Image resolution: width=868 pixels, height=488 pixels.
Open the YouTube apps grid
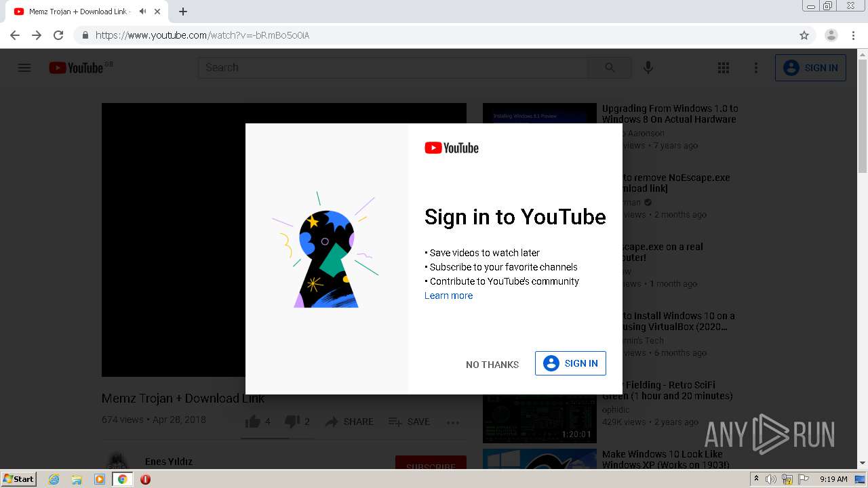(724, 68)
